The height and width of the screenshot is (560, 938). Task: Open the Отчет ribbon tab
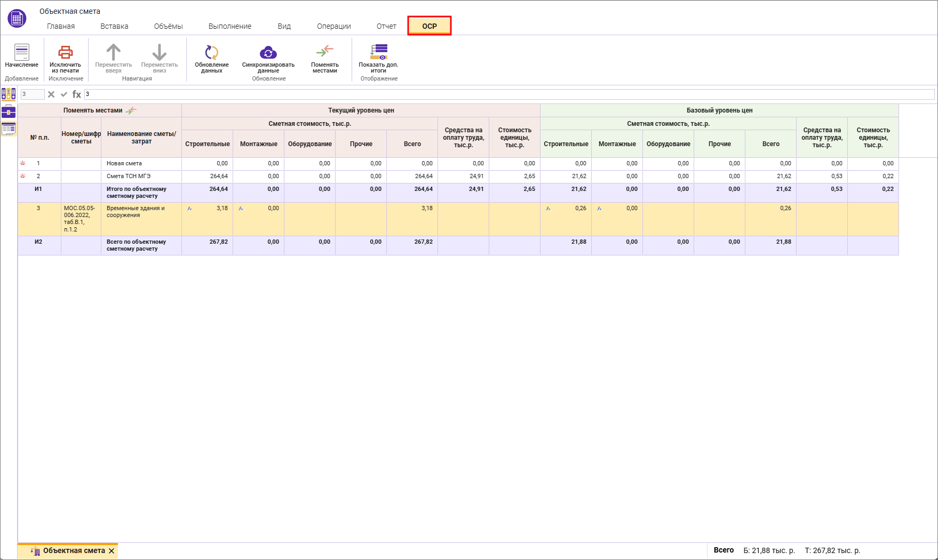(x=386, y=26)
